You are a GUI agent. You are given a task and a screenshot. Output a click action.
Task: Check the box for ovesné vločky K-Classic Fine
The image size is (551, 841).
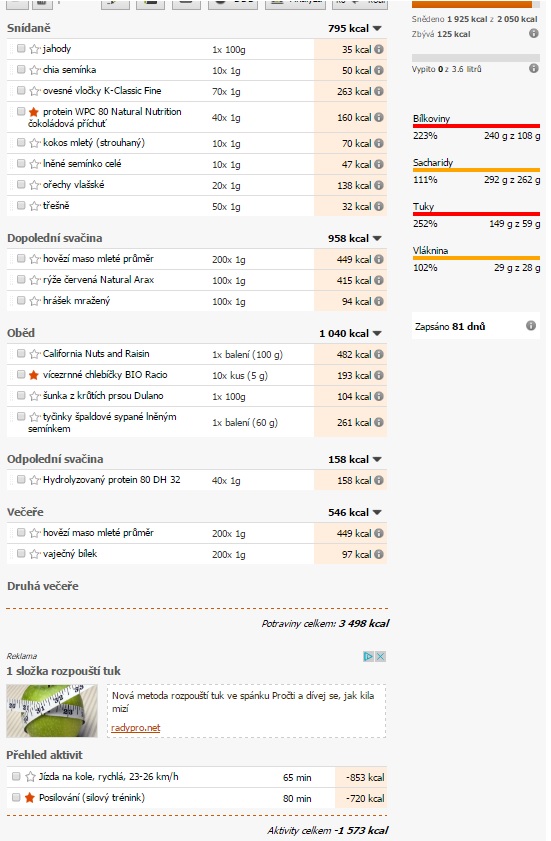click(21, 91)
